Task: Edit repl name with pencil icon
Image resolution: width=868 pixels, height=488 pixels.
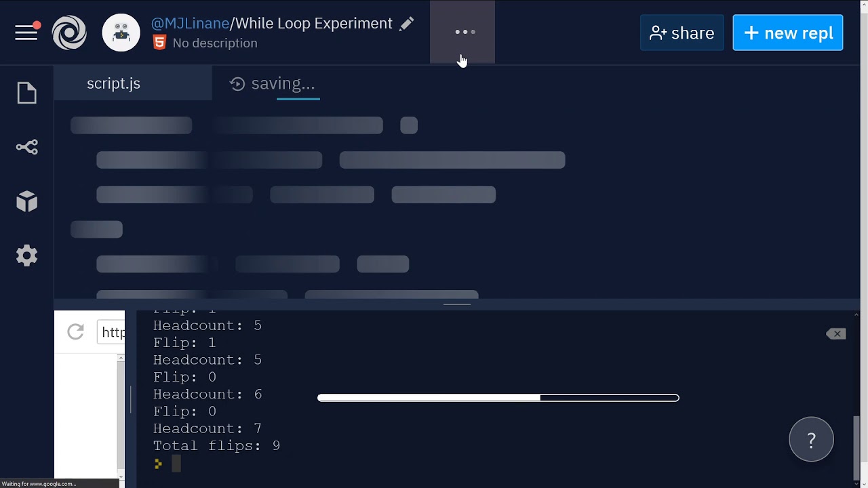Action: (x=406, y=24)
